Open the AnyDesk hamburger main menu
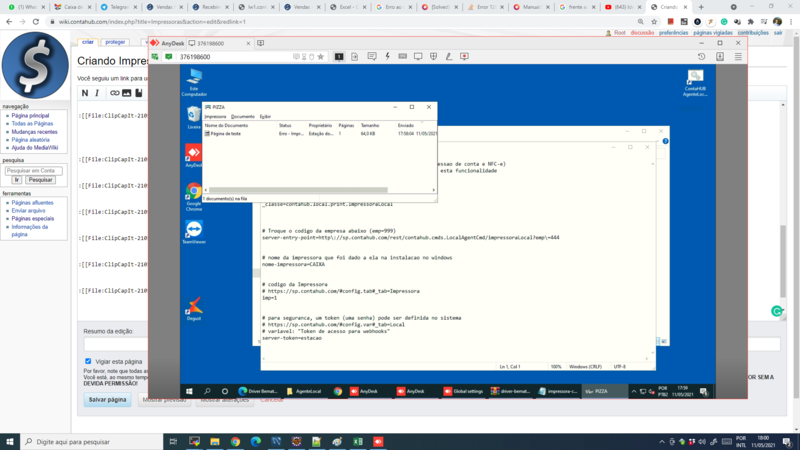Viewport: 800px width, 450px height. (x=738, y=57)
